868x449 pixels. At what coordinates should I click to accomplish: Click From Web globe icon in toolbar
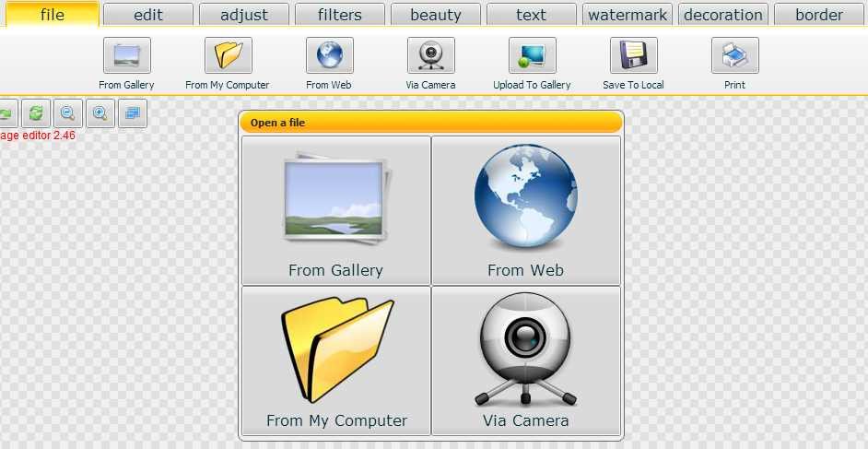point(329,56)
